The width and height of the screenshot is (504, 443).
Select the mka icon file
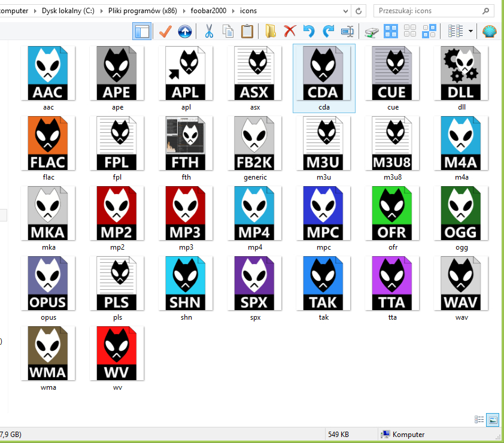coord(48,219)
